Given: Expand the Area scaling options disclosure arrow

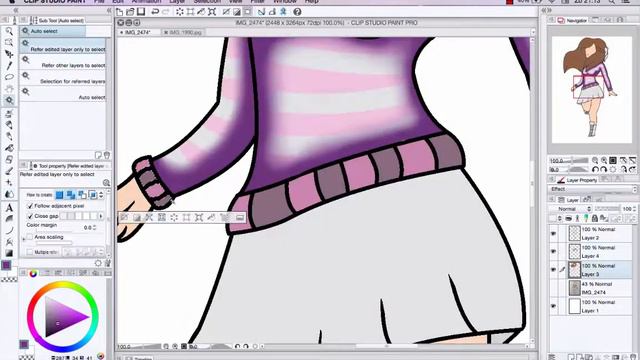Looking at the screenshot, I should point(24,240).
